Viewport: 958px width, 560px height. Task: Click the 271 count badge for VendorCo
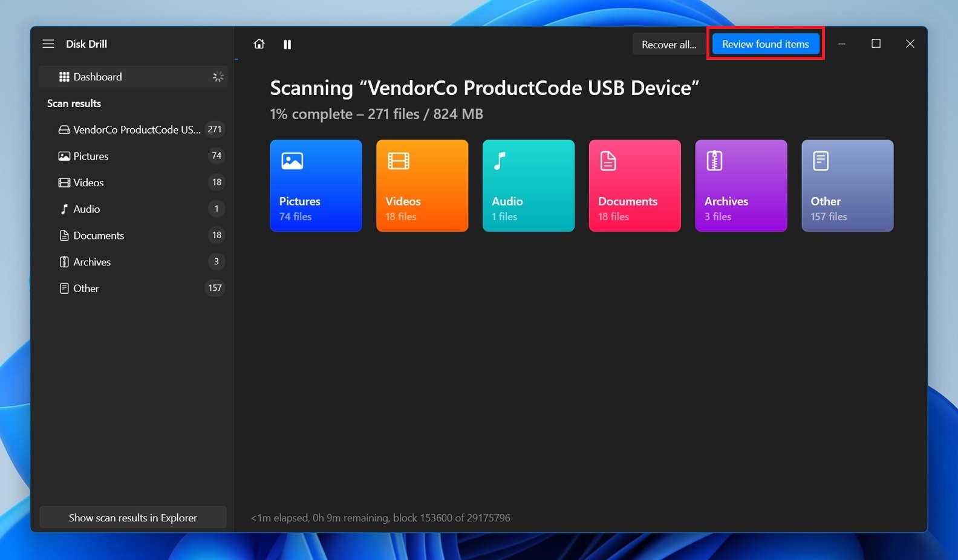tap(215, 129)
